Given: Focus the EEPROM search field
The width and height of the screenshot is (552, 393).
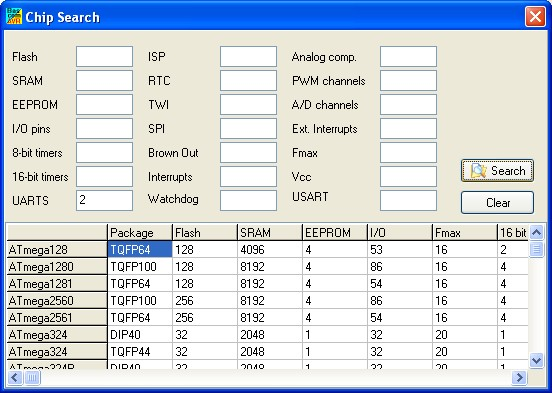Looking at the screenshot, I should 105,104.
